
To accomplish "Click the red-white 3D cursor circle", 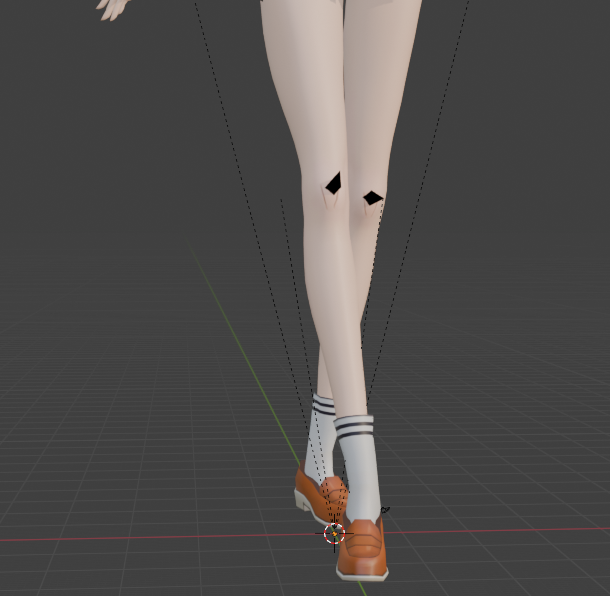I will pos(335,533).
